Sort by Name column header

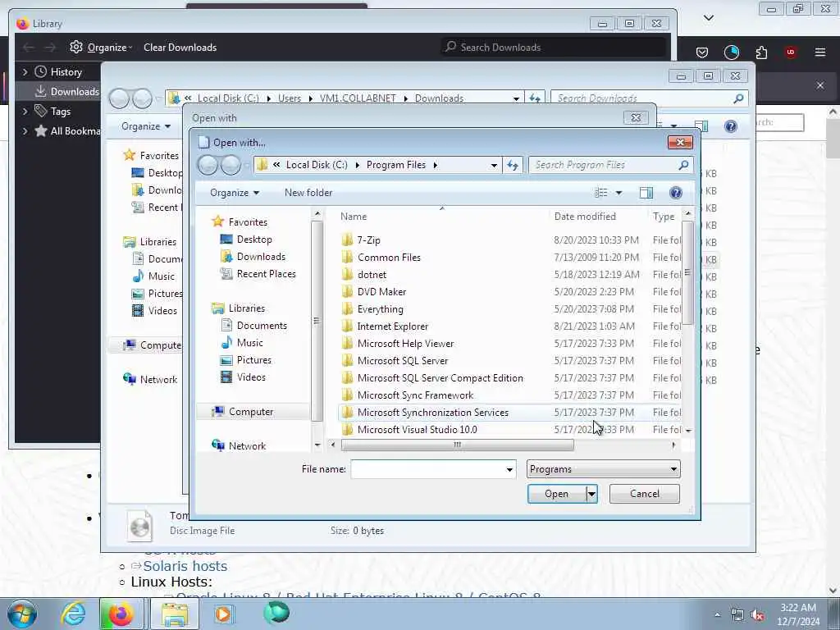(x=354, y=217)
